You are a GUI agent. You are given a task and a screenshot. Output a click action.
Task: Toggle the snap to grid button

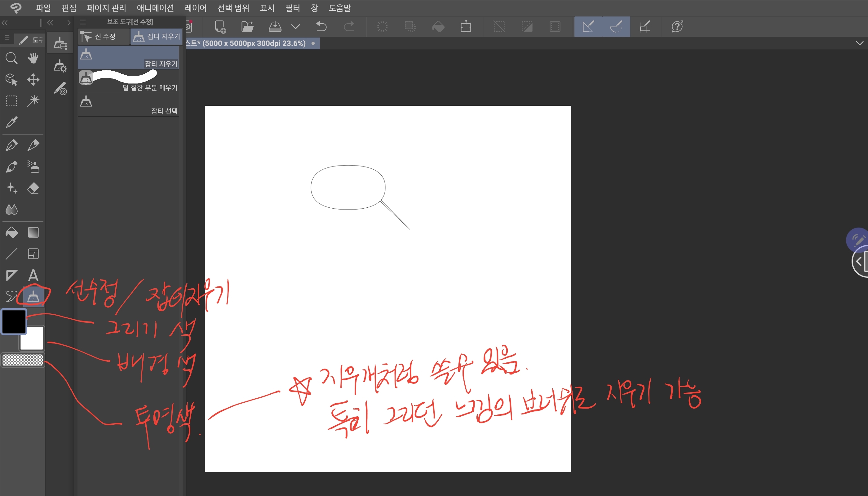pos(644,27)
